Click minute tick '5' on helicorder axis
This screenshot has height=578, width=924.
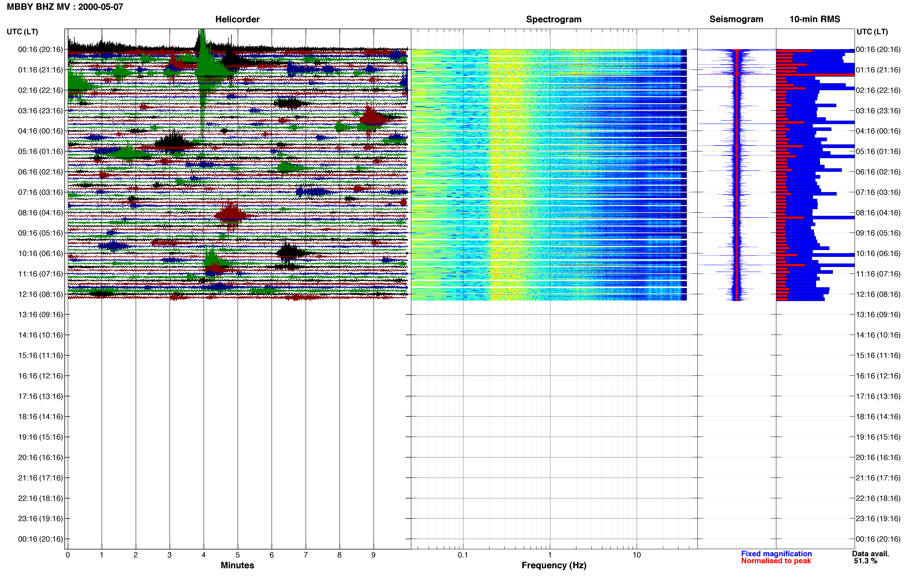pyautogui.click(x=238, y=555)
